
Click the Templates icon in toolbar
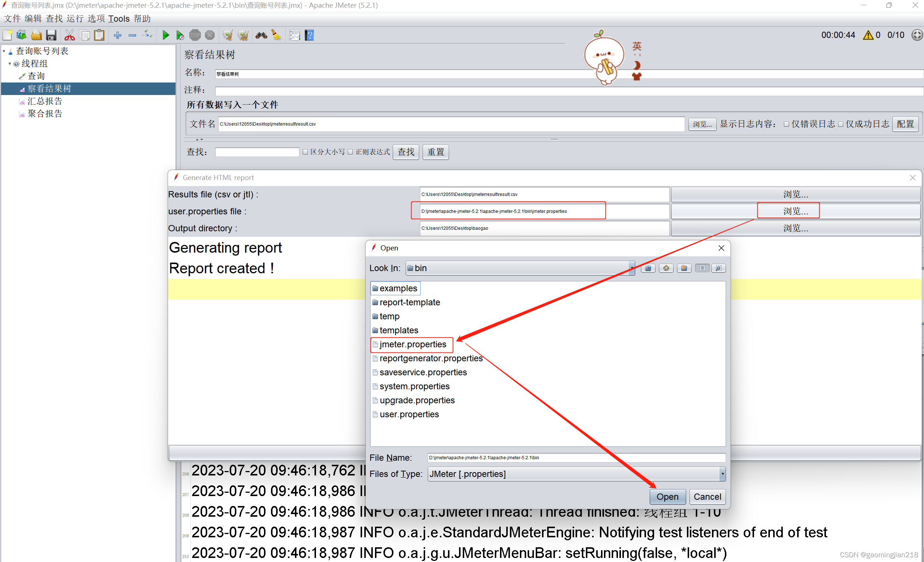point(21,35)
